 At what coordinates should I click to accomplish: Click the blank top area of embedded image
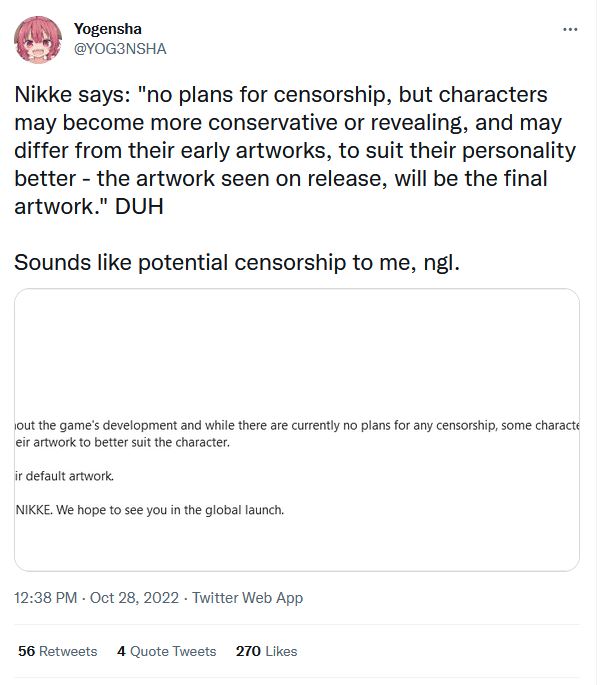point(296,340)
